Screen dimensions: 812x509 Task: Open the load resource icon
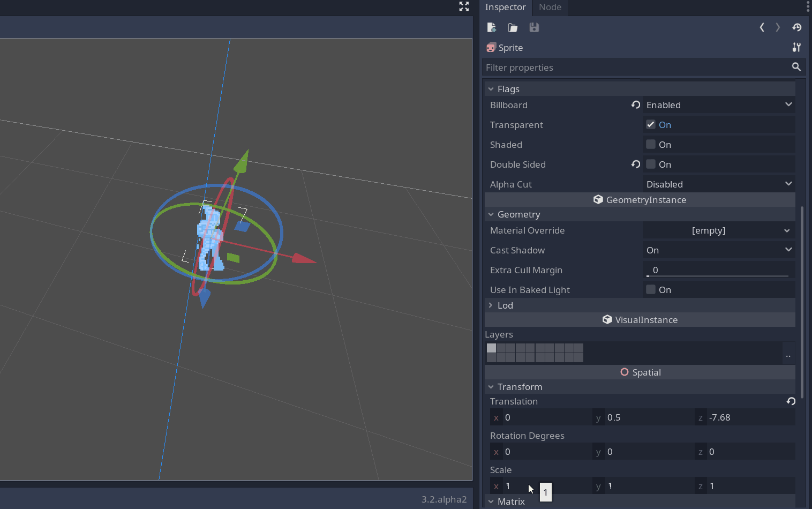512,27
